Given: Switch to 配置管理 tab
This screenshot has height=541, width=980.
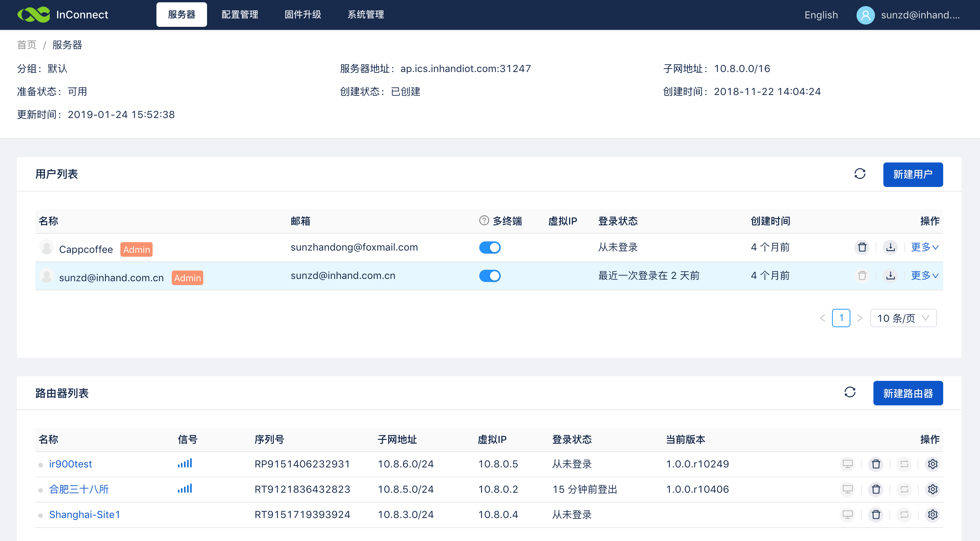Looking at the screenshot, I should click(x=240, y=15).
